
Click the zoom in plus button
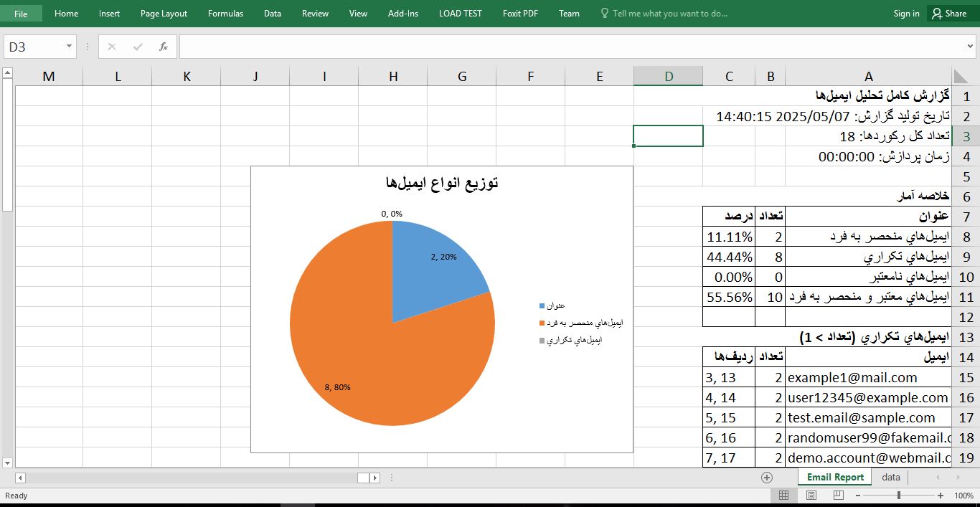click(941, 496)
